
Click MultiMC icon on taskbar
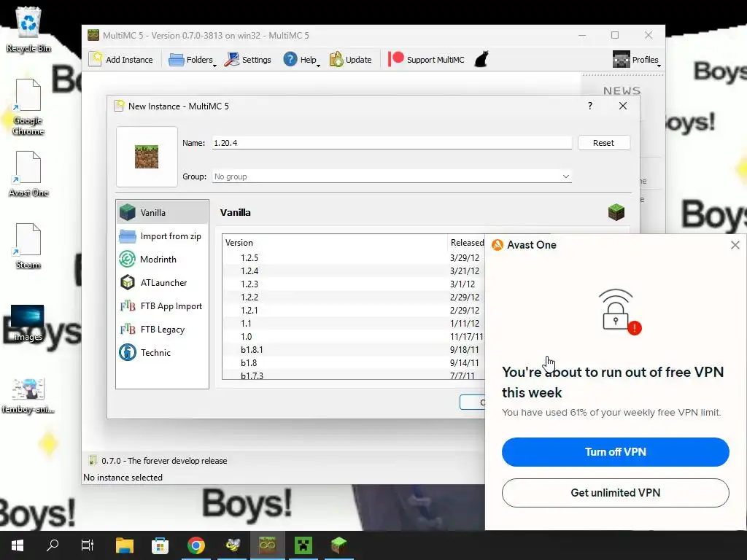point(267,545)
